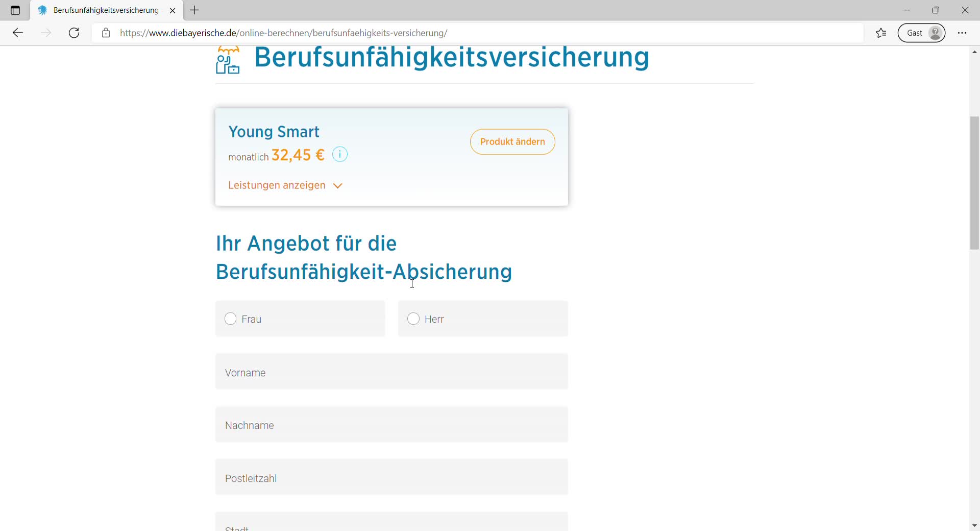Open a new tab with plus icon

tap(194, 10)
